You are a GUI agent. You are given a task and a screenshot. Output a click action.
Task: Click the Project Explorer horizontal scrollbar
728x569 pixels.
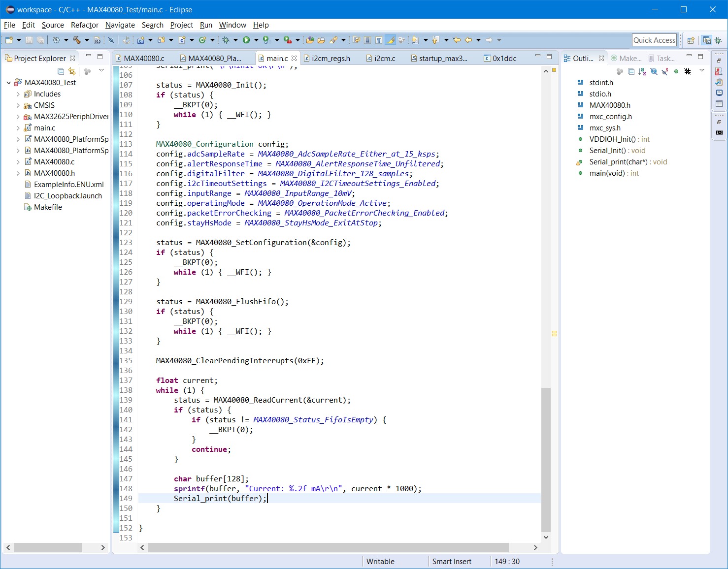pyautogui.click(x=48, y=547)
